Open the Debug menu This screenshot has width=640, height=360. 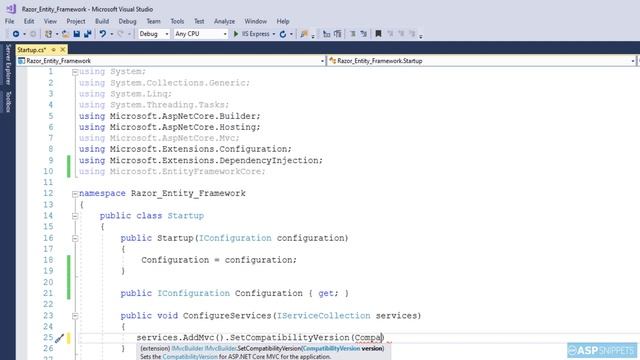pyautogui.click(x=127, y=21)
